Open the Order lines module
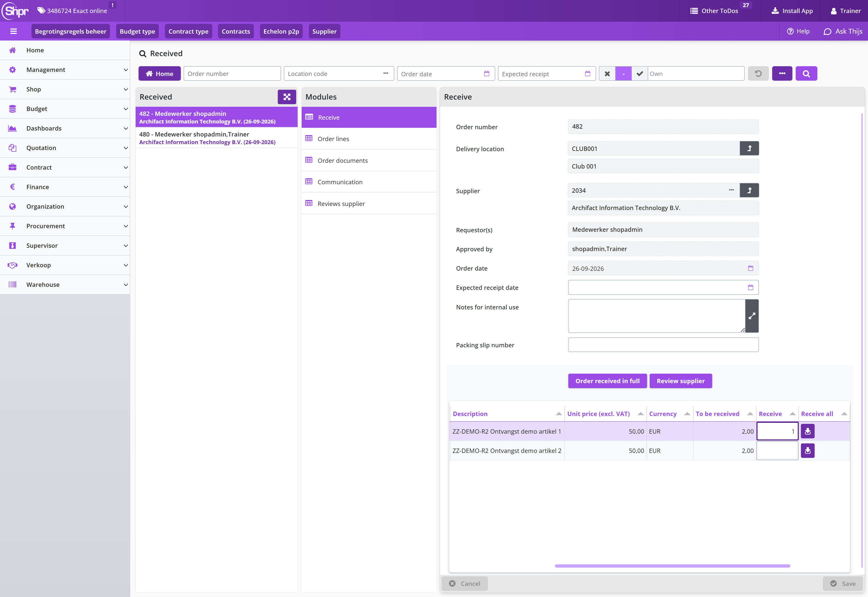Viewport: 868px width, 597px height. pyautogui.click(x=369, y=139)
